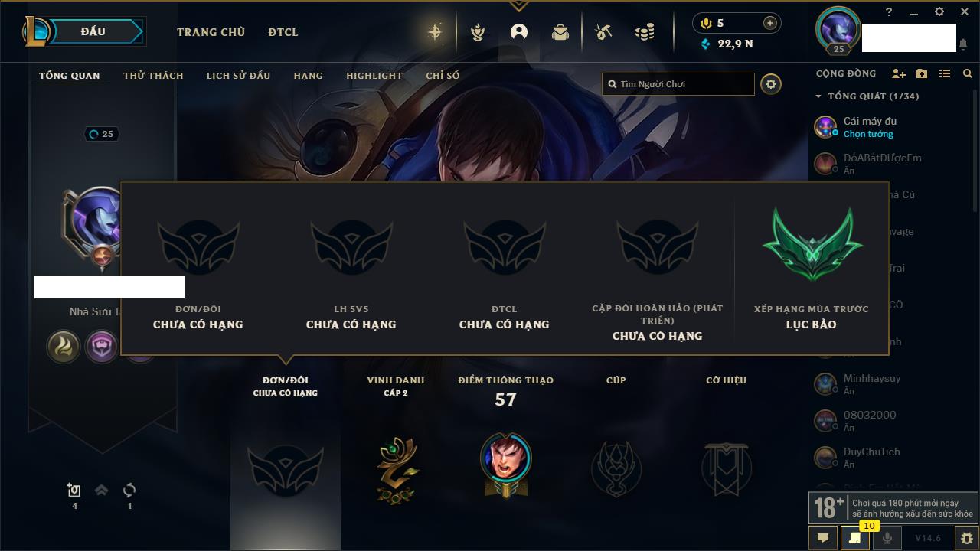Toggle the microphone mute button
This screenshot has width=980, height=551.
point(887,538)
